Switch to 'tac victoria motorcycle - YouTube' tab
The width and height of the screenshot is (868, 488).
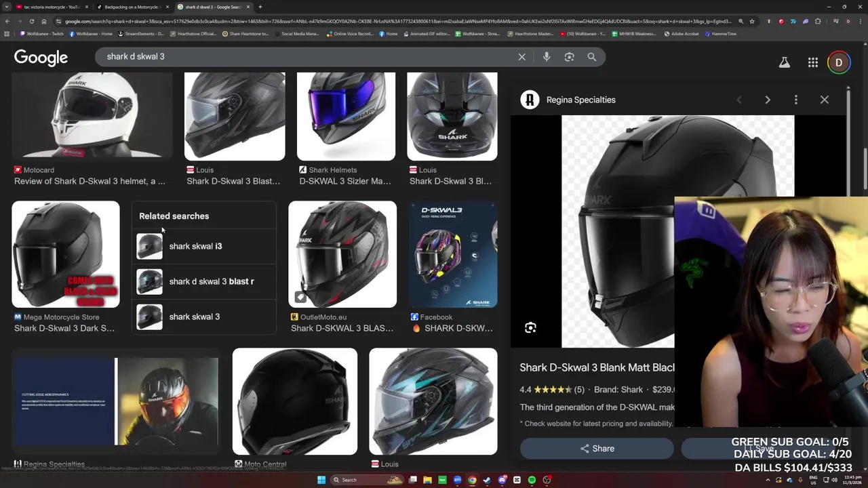pyautogui.click(x=51, y=7)
